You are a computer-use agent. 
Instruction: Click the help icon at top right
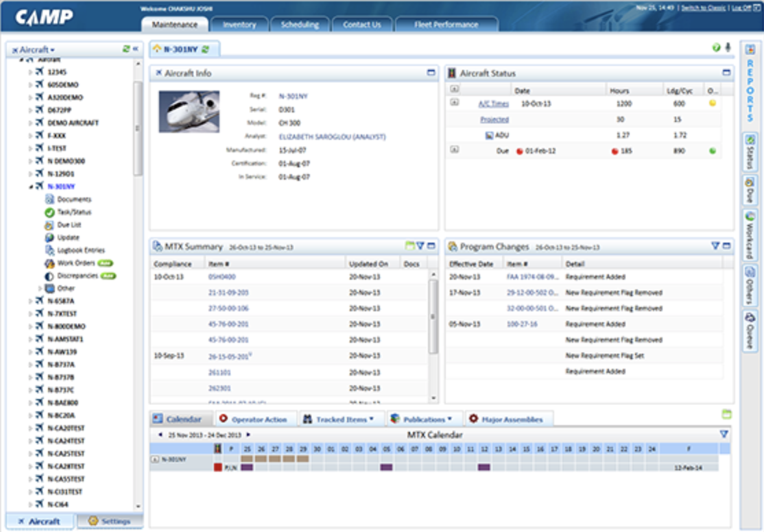point(717,48)
